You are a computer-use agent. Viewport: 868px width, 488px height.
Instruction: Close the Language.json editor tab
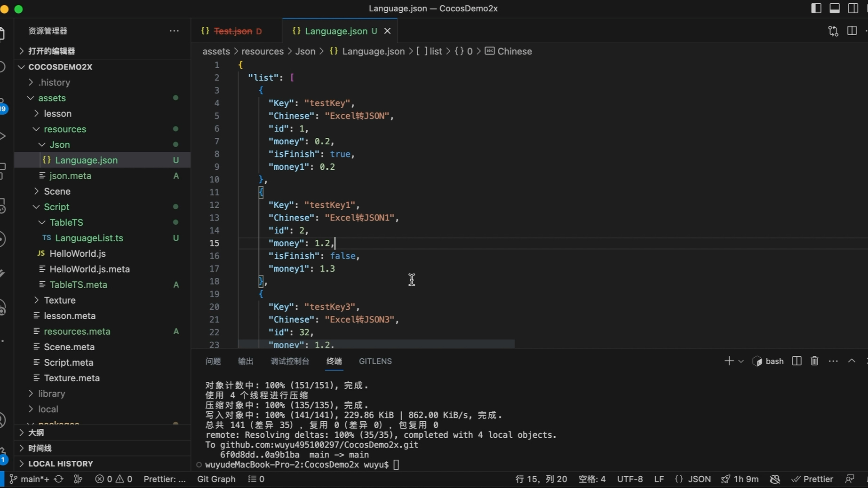387,31
